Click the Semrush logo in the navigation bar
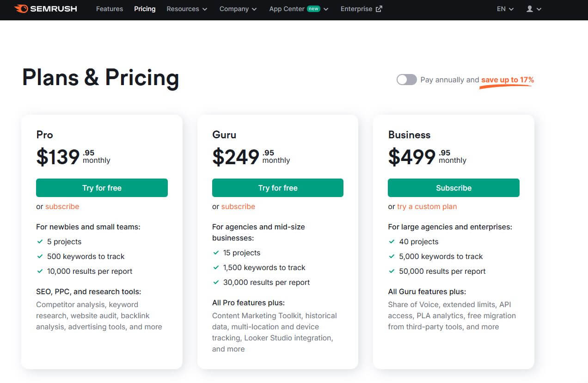This screenshot has width=588, height=383. pyautogui.click(x=45, y=8)
